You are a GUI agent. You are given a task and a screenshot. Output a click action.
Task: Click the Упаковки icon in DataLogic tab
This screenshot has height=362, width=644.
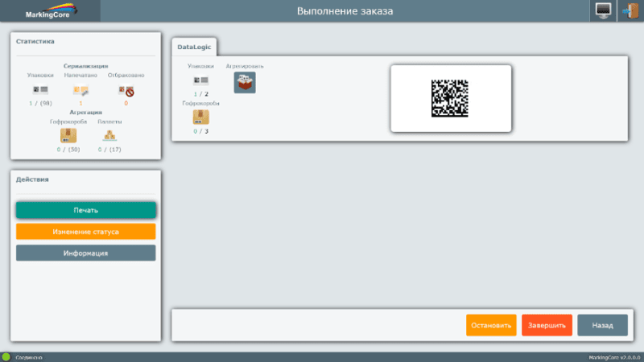coord(200,80)
